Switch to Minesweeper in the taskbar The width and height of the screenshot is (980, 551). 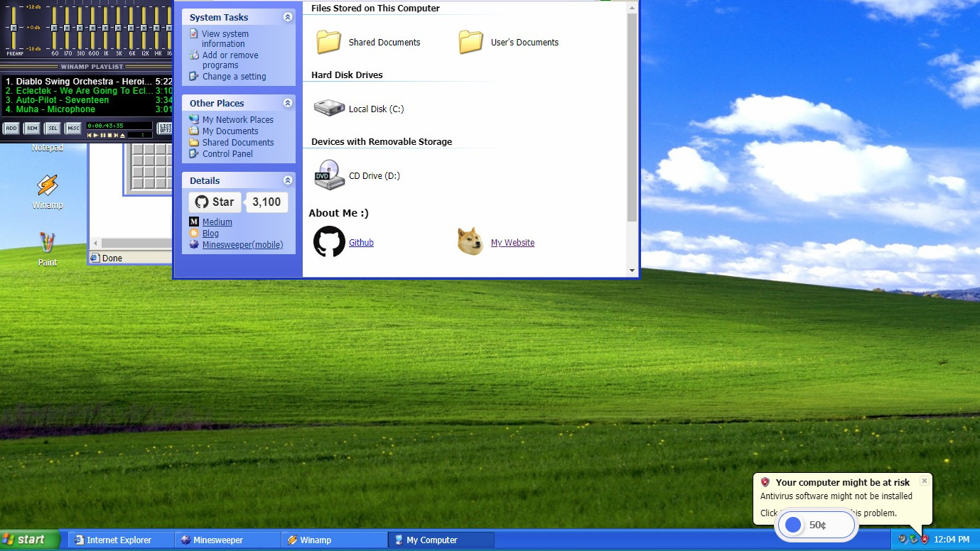pos(228,540)
